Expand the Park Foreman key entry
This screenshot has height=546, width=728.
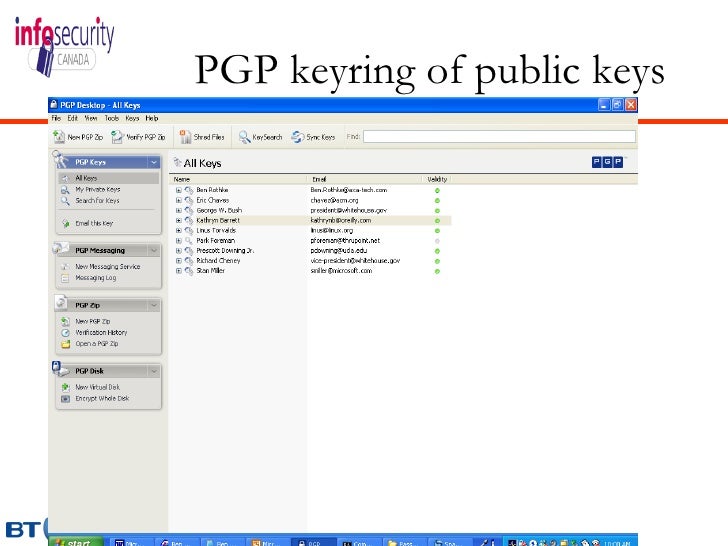click(179, 240)
